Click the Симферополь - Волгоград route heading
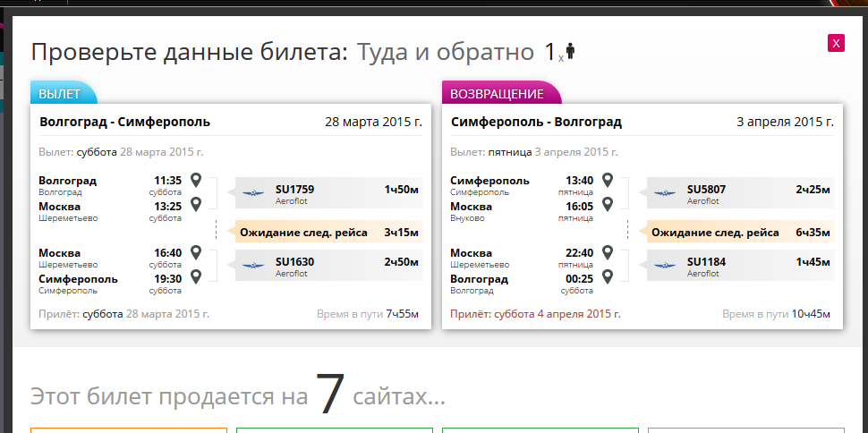This screenshot has height=433, width=868. click(x=536, y=122)
